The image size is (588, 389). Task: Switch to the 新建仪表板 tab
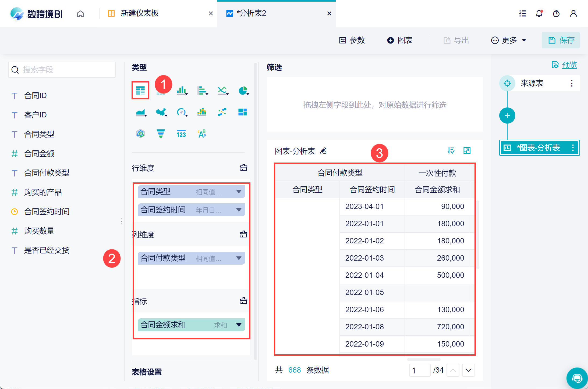[140, 13]
